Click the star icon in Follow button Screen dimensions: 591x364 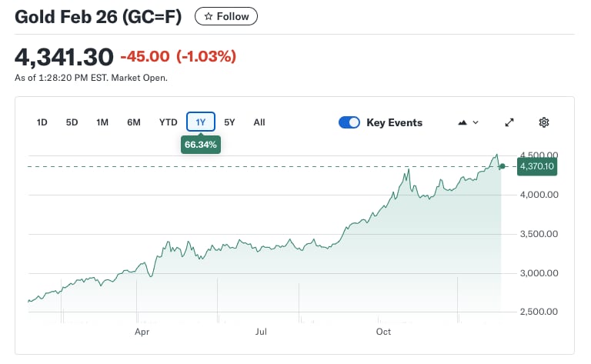click(208, 16)
